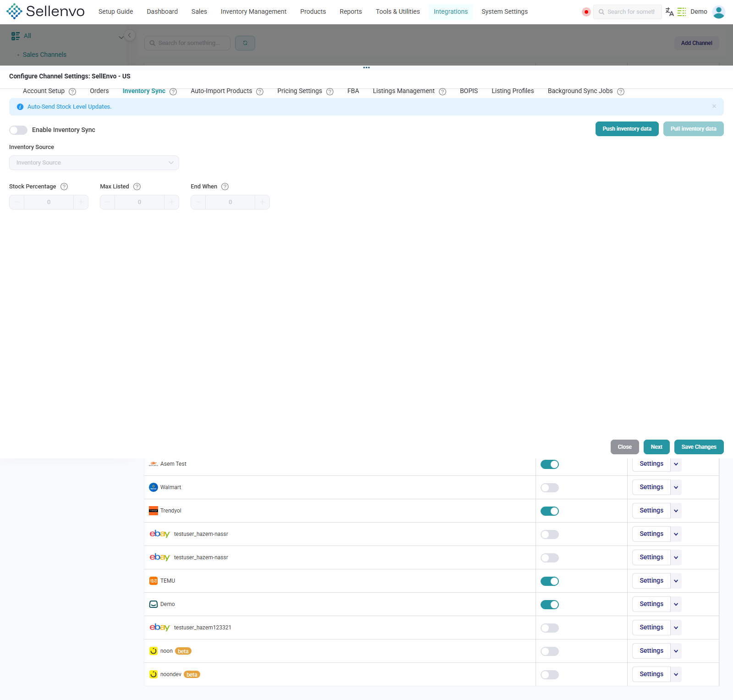Switch to the Listing Profiles tab
Screen dimensions: 733x700
pos(513,91)
